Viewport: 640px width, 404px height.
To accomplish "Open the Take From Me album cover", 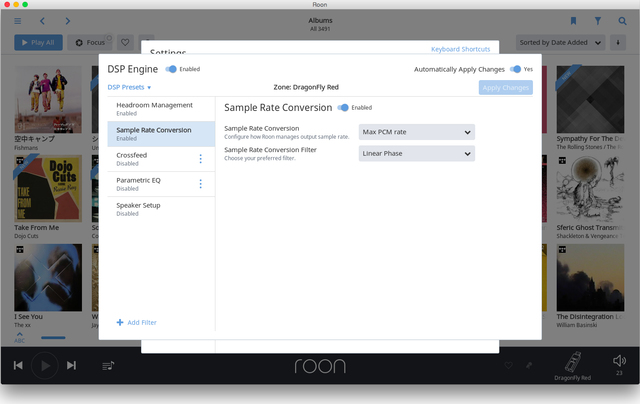I will point(48,188).
